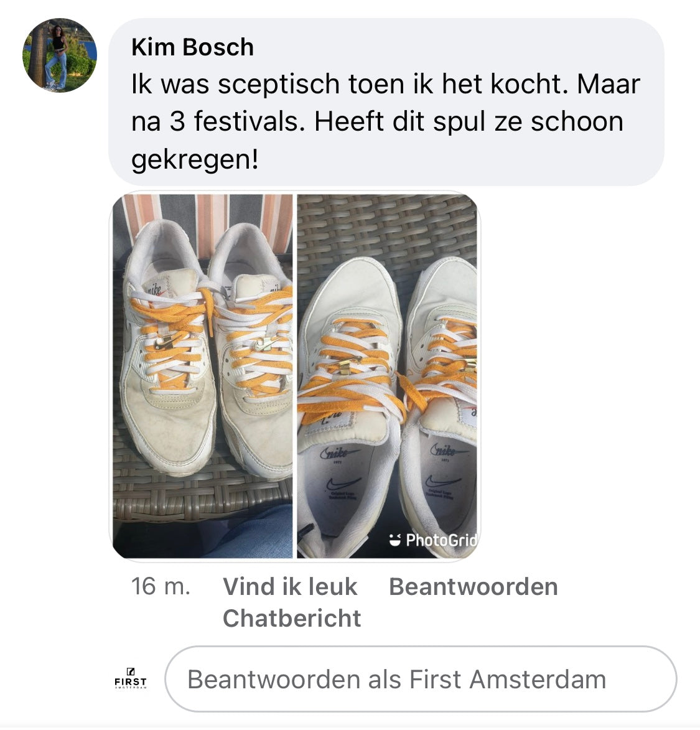Click gold lace clip in after photo
The image size is (700, 730).
[347, 365]
